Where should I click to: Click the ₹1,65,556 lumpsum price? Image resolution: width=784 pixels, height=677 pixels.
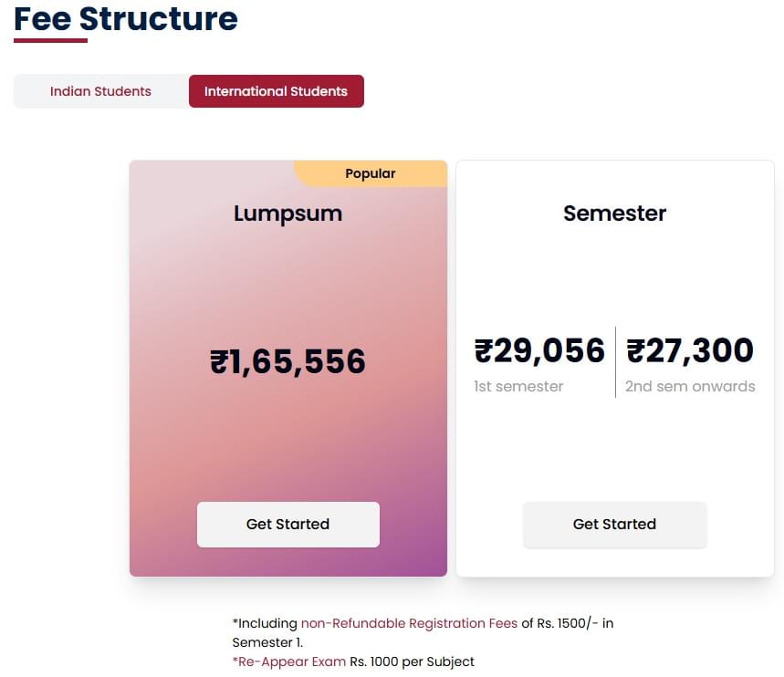pos(287,362)
